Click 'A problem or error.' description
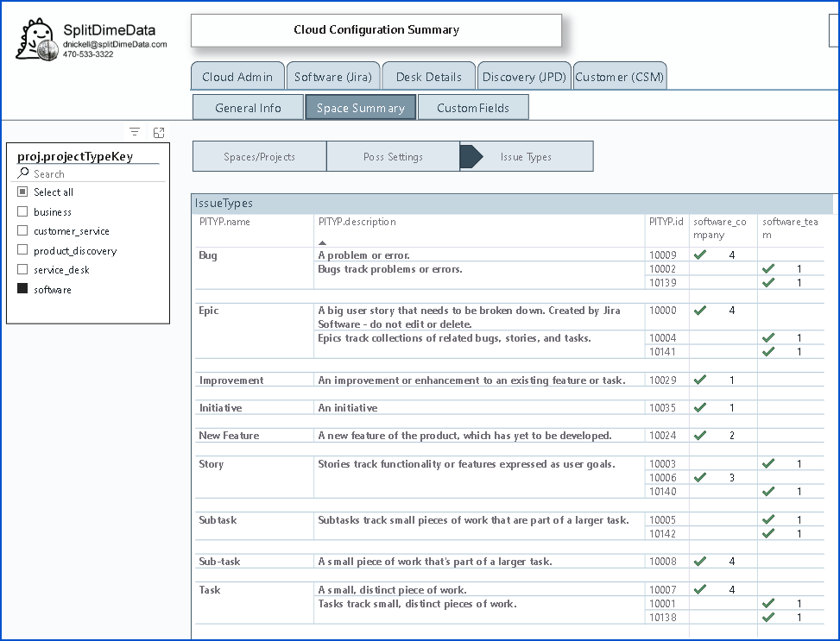Image resolution: width=840 pixels, height=641 pixels. click(363, 255)
